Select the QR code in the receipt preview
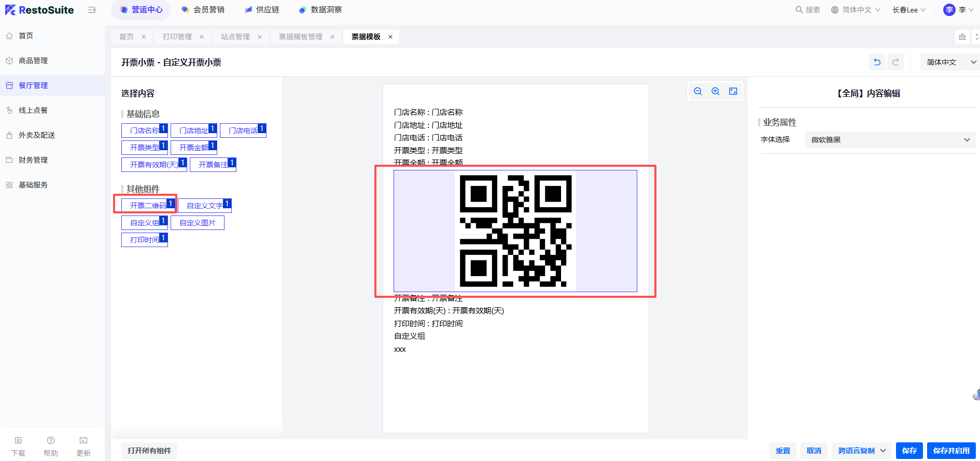Viewport: 980px width, 461px height. (515, 231)
